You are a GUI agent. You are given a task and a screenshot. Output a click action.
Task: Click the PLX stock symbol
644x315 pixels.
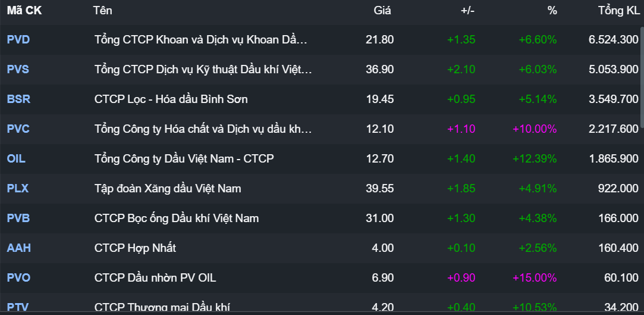pyautogui.click(x=18, y=189)
